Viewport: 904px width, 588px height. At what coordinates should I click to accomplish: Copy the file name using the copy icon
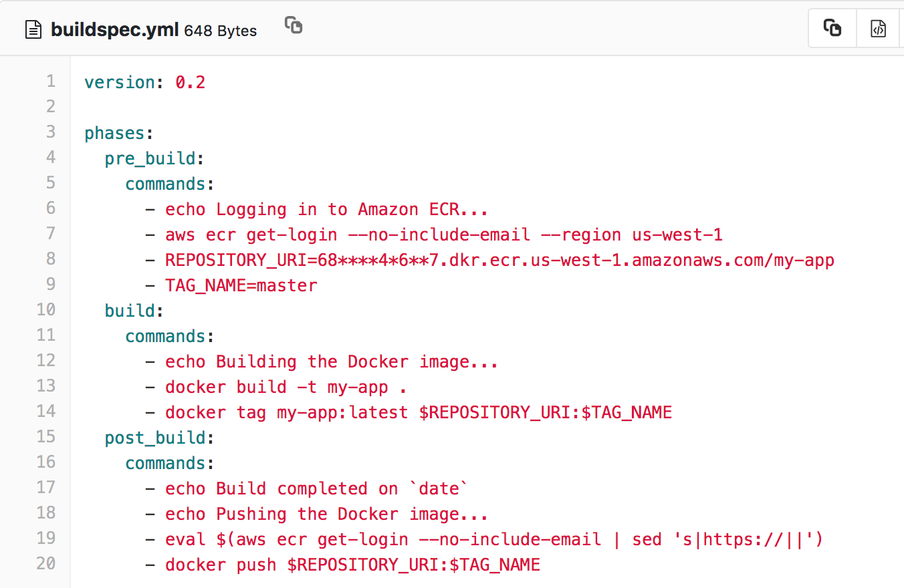[x=293, y=25]
